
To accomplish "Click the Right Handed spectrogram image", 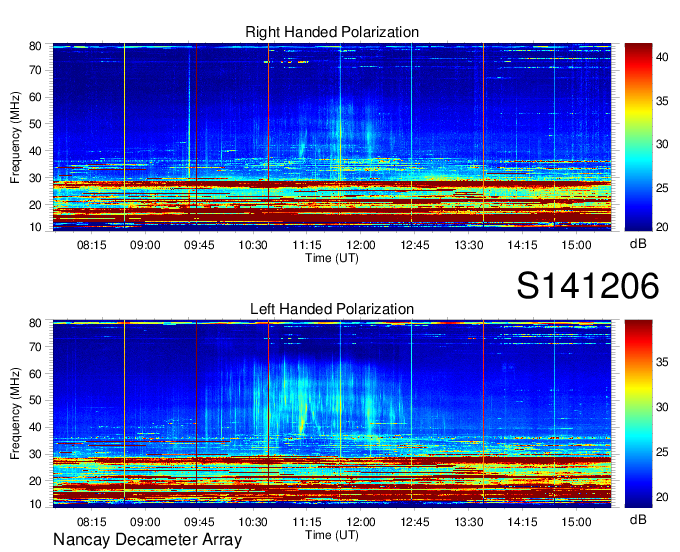I will (332, 137).
